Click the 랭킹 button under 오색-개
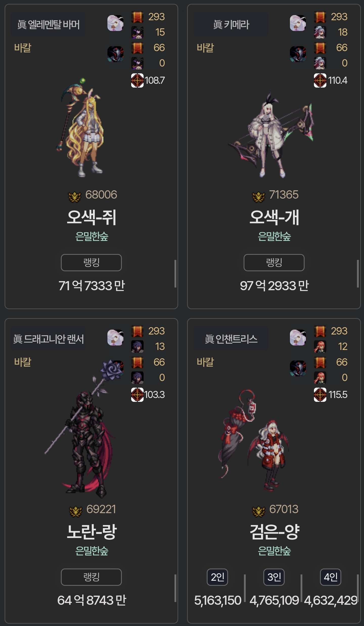The image size is (364, 626). point(274,262)
